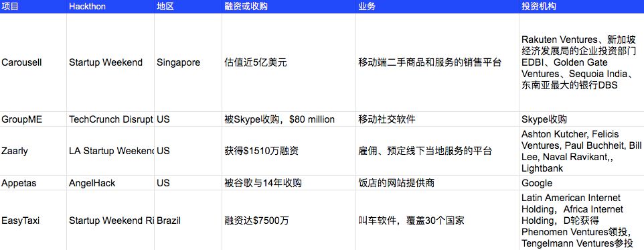This screenshot has width=644, height=250.
Task: Select the Brazil region cell
Action: 188,221
